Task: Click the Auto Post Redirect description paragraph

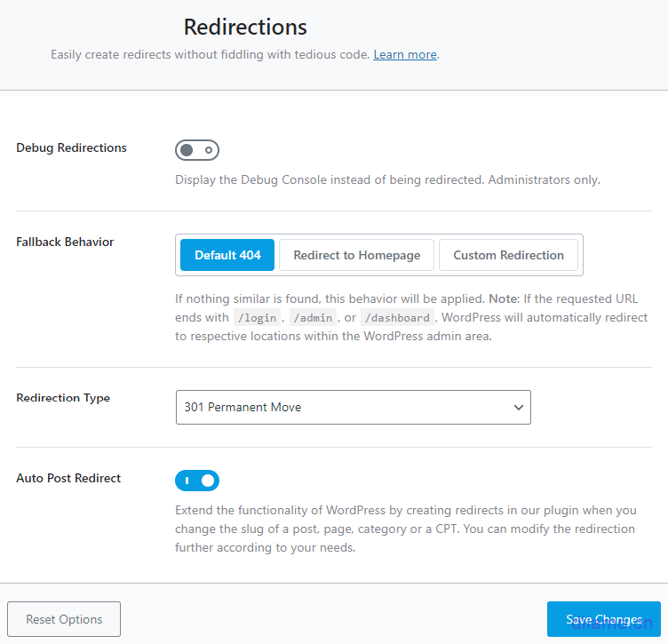Action: pyautogui.click(x=405, y=529)
